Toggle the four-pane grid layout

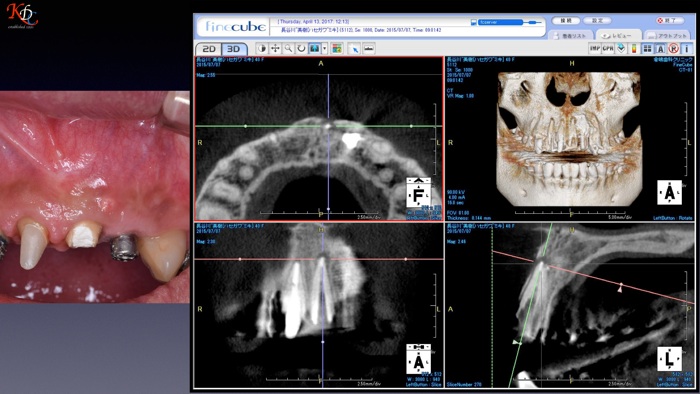click(647, 48)
